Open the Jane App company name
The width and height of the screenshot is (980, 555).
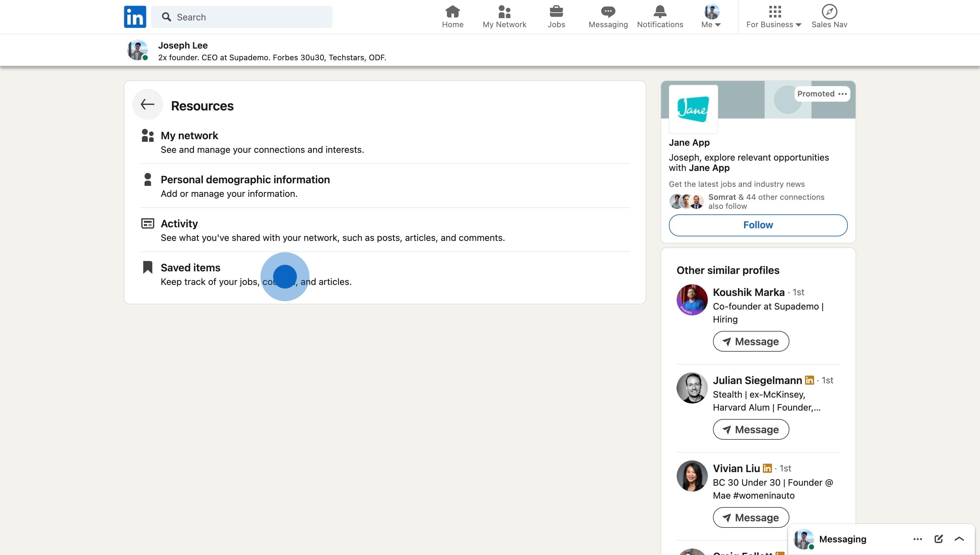click(x=689, y=142)
